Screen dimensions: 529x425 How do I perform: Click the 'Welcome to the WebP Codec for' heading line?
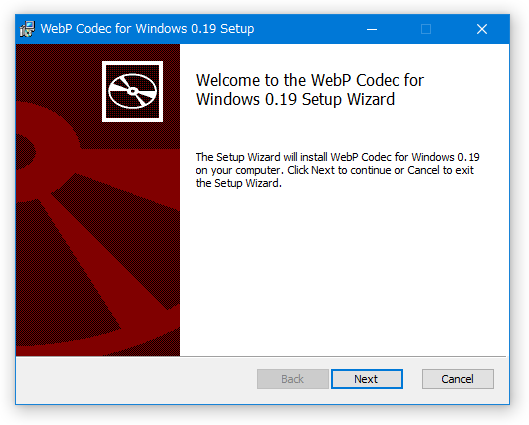310,80
